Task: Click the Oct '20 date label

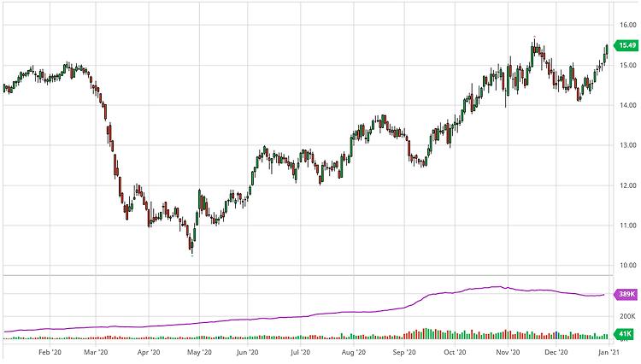Action: [x=455, y=352]
